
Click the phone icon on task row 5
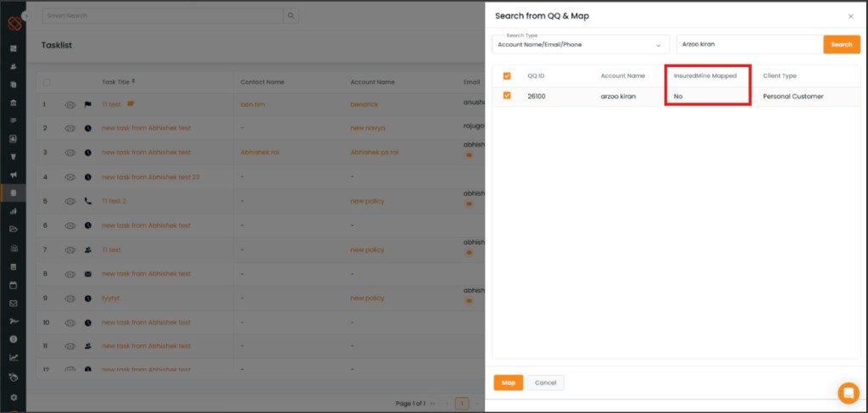tap(88, 202)
